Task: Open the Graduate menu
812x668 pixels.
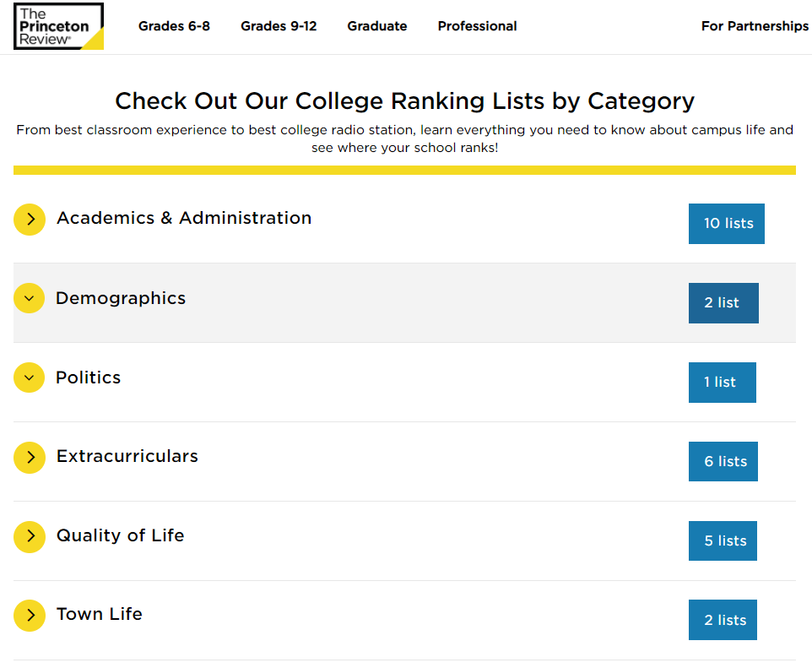Action: click(x=377, y=26)
